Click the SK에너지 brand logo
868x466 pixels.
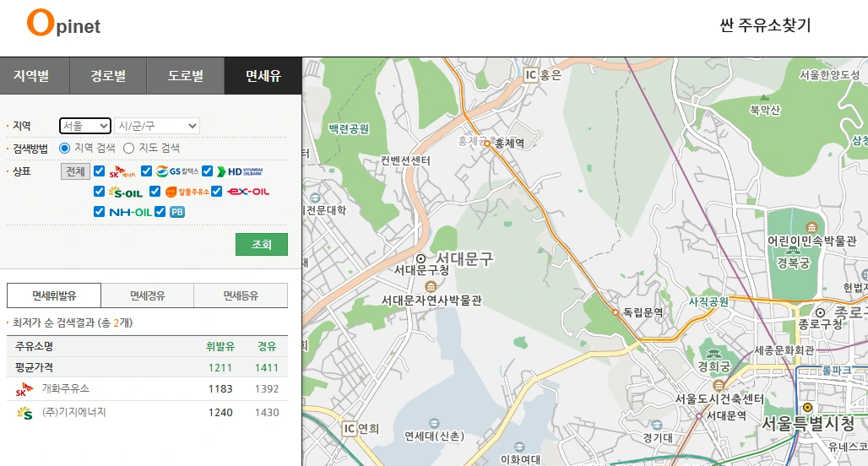tap(122, 171)
